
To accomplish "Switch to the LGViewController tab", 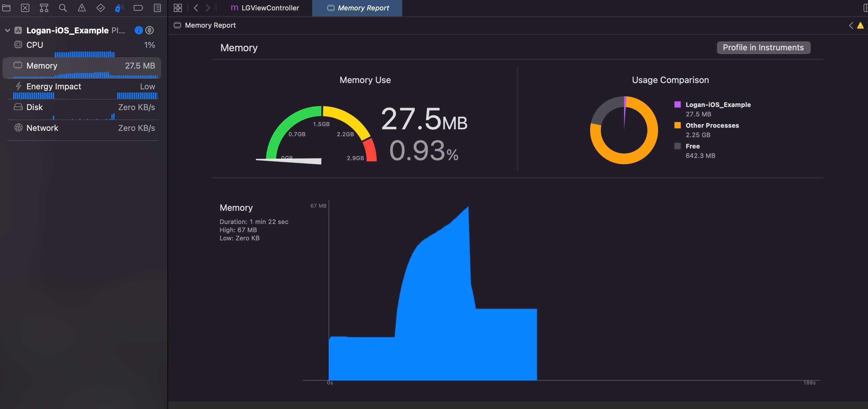I will (x=265, y=8).
